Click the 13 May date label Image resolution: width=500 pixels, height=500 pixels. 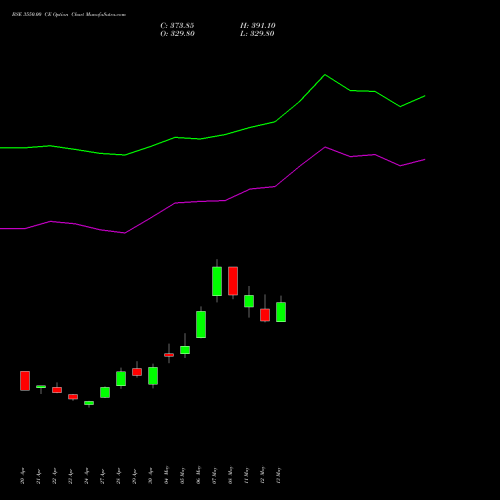pyautogui.click(x=278, y=475)
